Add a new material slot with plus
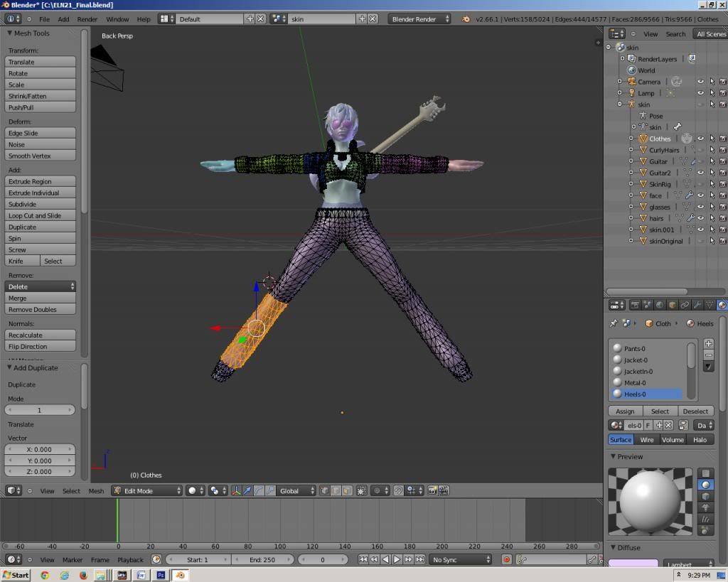Viewport: 728px width, 582px height. pyautogui.click(x=708, y=344)
